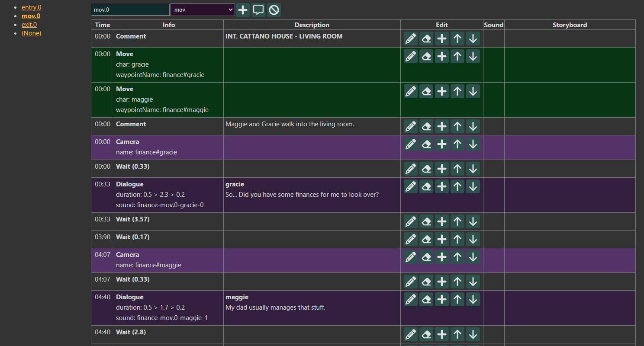644x346 pixels.
Task: Click the speech bubble comment icon in toolbar
Action: (258, 10)
